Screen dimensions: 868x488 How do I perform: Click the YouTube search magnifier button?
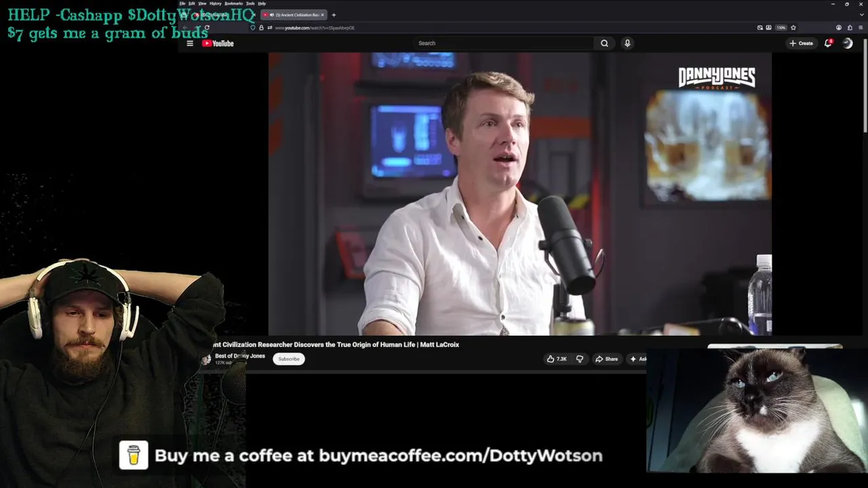(x=604, y=43)
